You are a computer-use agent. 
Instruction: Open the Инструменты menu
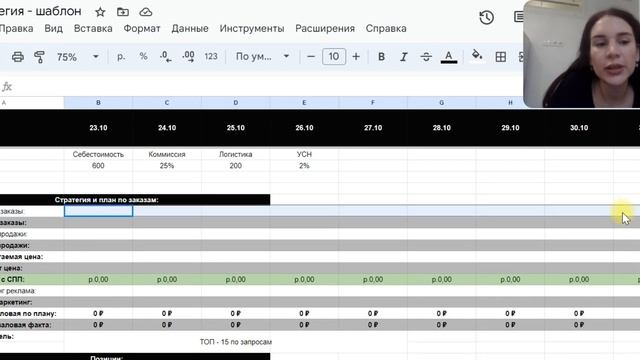tap(252, 29)
